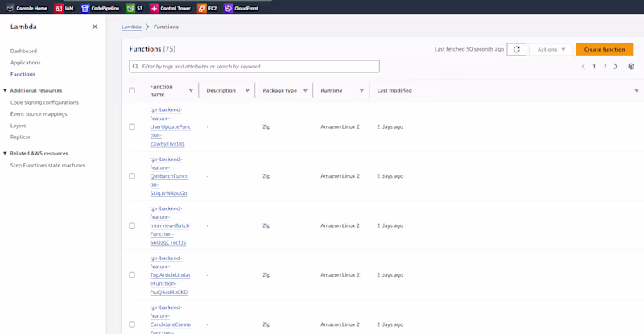This screenshot has height=334, width=644.
Task: Click the IAM service icon
Action: pos(59,8)
